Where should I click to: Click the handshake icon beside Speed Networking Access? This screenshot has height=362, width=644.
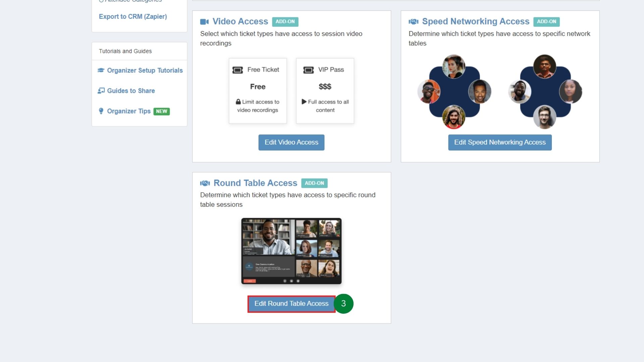pos(414,22)
